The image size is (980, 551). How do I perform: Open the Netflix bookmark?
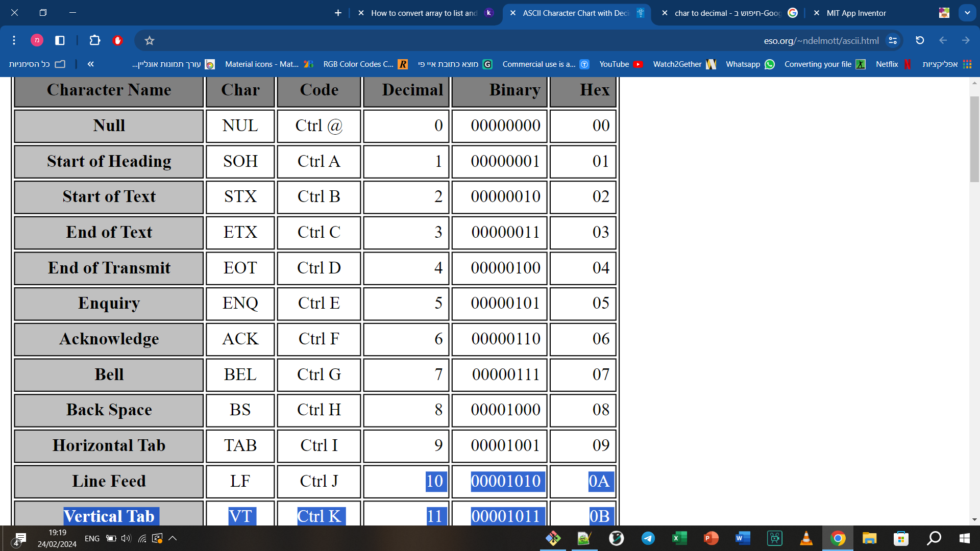pyautogui.click(x=893, y=64)
